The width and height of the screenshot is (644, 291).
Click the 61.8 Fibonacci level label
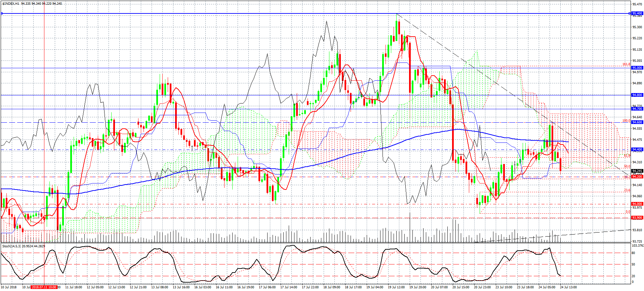[627, 156]
